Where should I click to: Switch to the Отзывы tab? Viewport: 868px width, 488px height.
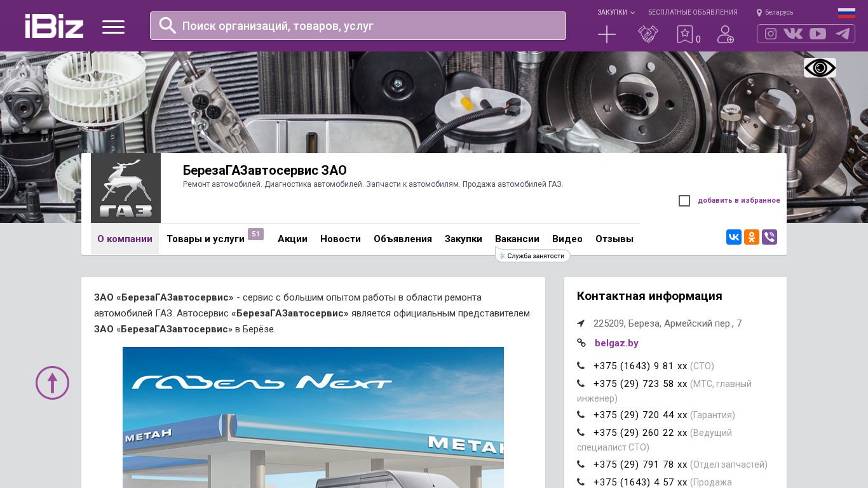pos(614,239)
